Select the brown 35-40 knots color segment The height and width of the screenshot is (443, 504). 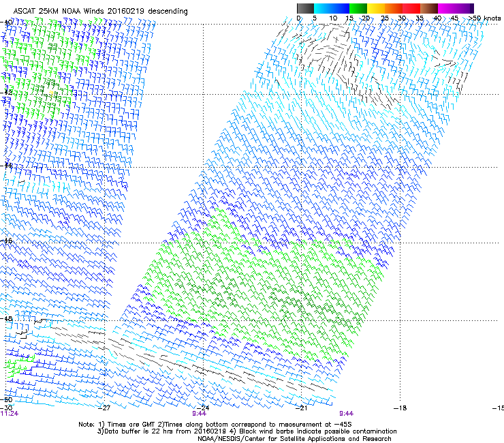tap(429, 8)
